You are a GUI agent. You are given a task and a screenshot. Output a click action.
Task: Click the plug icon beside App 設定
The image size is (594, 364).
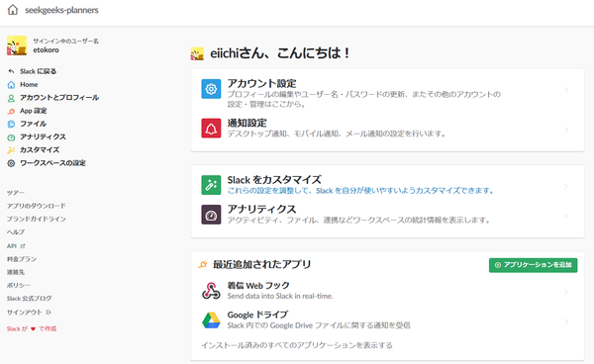click(x=11, y=111)
